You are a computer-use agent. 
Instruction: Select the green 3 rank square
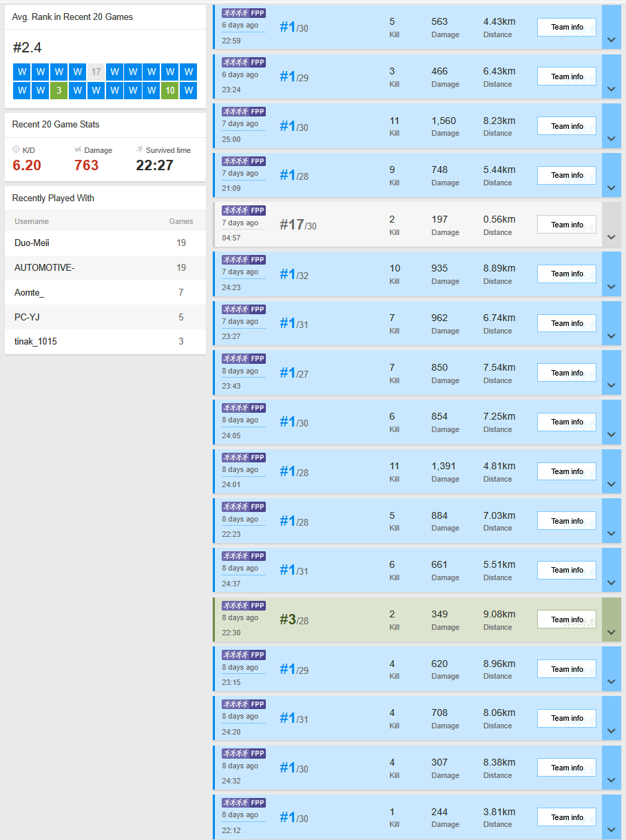[x=59, y=91]
